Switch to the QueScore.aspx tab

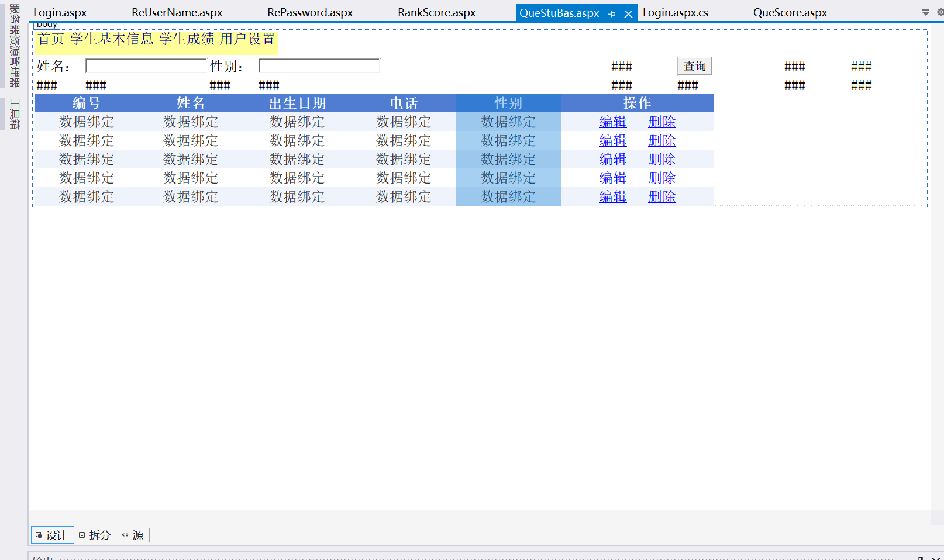pos(790,12)
